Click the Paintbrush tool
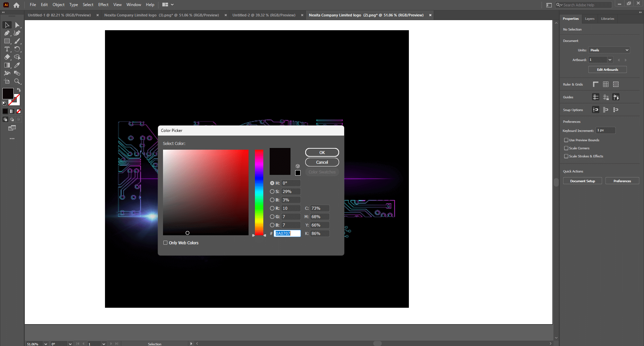 coord(17,41)
